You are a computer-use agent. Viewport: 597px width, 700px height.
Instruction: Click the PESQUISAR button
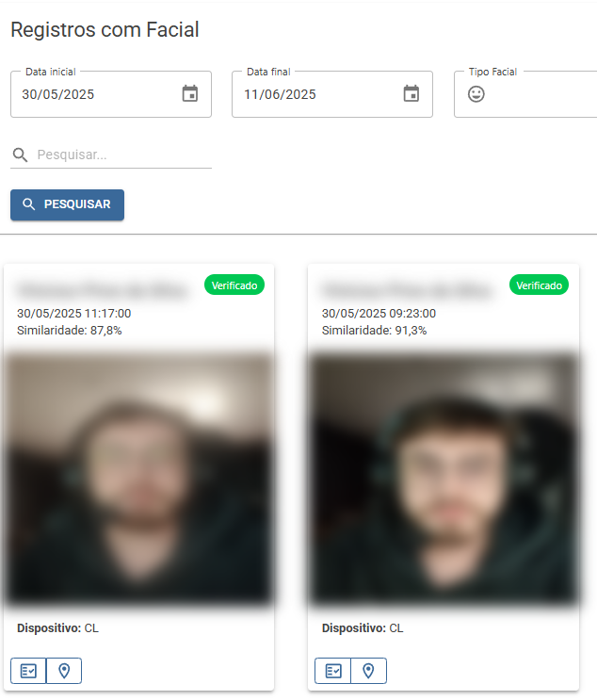pyautogui.click(x=68, y=204)
